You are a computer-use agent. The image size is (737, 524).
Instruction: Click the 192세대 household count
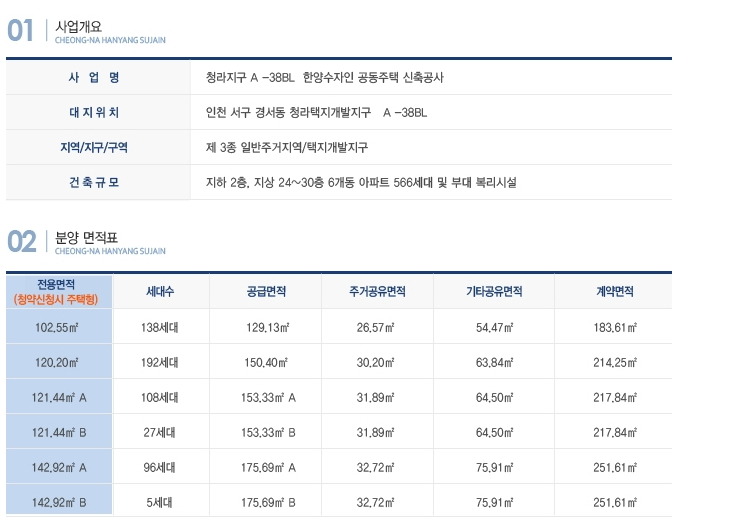point(160,362)
